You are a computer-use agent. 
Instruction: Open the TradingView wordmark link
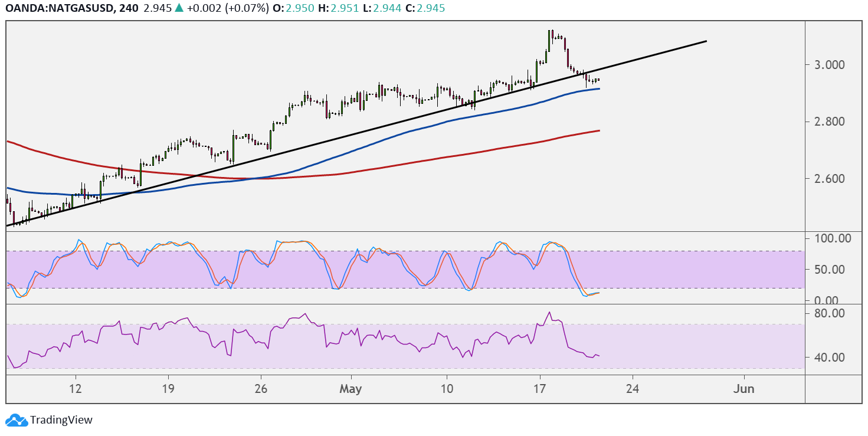point(61,420)
